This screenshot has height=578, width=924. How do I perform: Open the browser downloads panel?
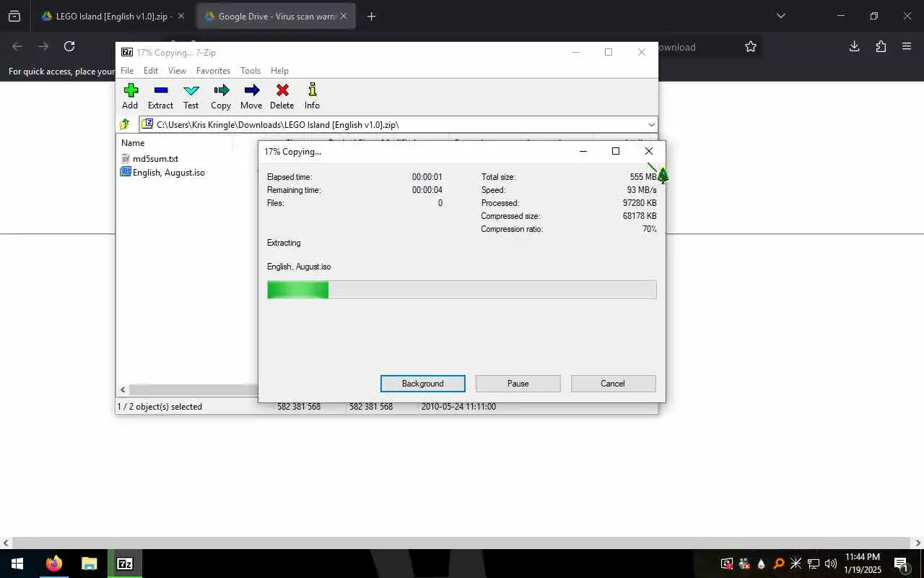[x=854, y=46]
